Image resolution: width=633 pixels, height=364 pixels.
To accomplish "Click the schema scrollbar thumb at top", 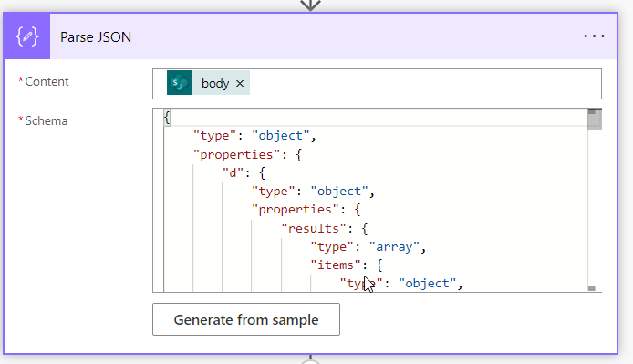I will pos(595,120).
